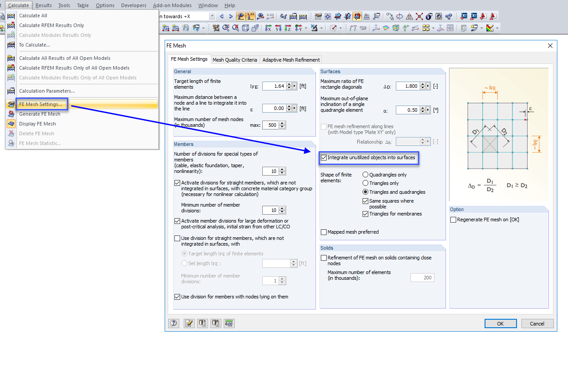Expand the view direction toolbar dropdown arrow
Image resolution: width=568 pixels, height=392 pixels.
[x=305, y=29]
